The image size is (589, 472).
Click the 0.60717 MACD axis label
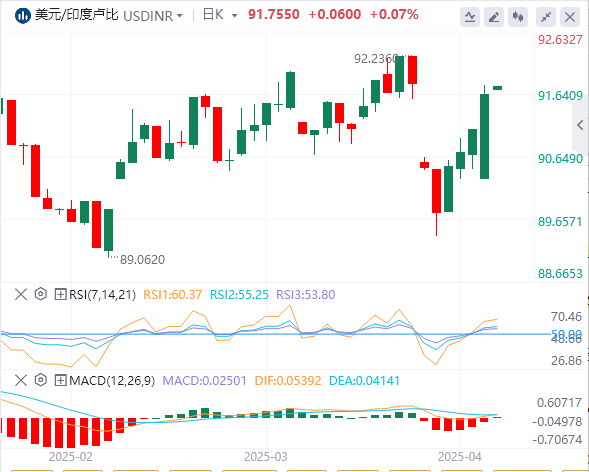point(559,403)
